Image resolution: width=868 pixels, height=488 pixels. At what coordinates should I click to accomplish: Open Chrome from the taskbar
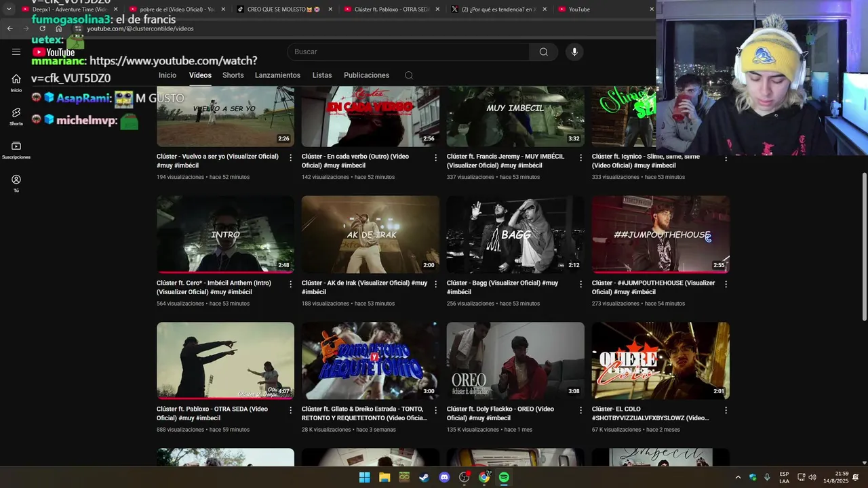[484, 477]
